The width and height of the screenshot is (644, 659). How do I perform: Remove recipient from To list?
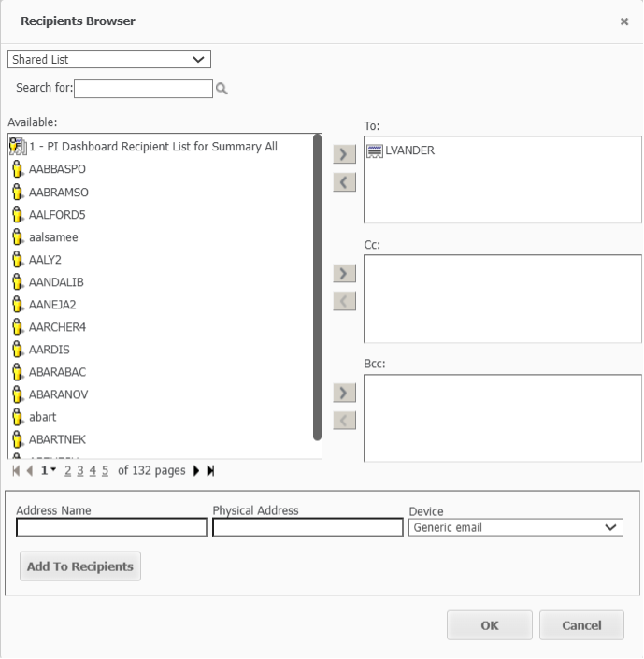click(345, 181)
